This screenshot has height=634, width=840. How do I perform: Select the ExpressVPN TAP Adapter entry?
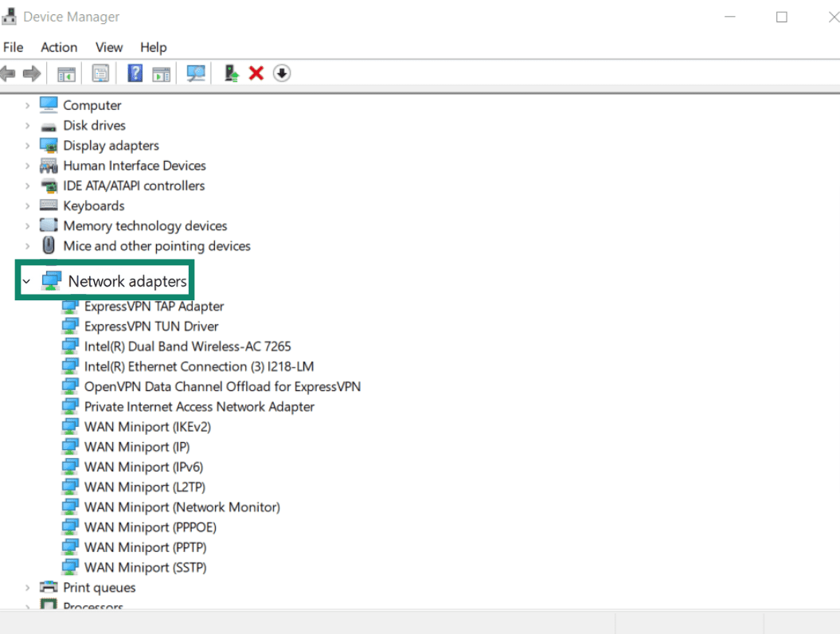tap(154, 306)
